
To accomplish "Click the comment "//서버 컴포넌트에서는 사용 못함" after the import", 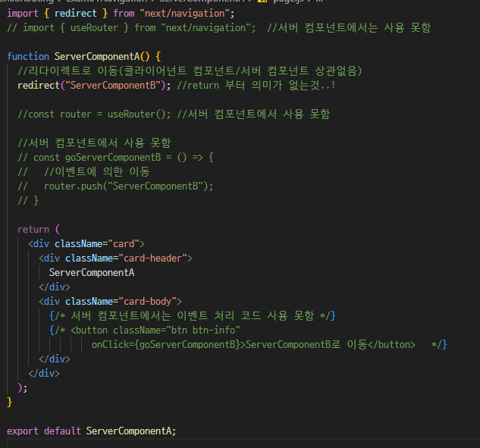I will coord(349,28).
